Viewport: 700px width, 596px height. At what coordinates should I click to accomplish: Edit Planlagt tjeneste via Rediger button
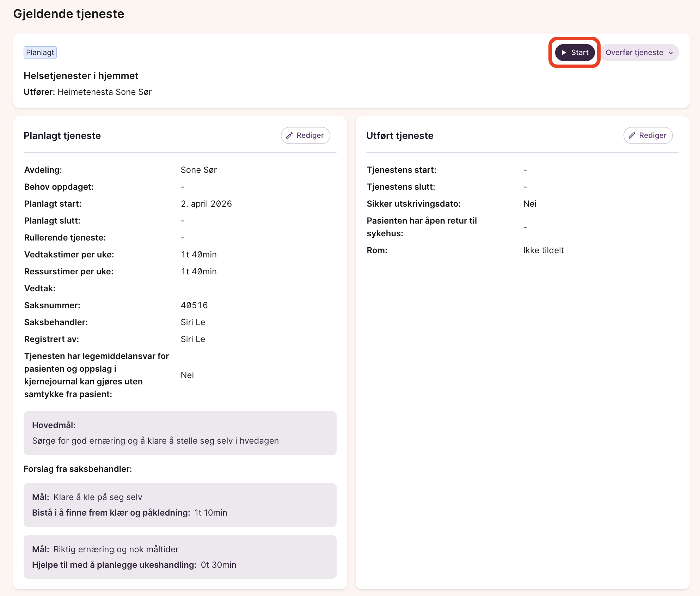[306, 135]
